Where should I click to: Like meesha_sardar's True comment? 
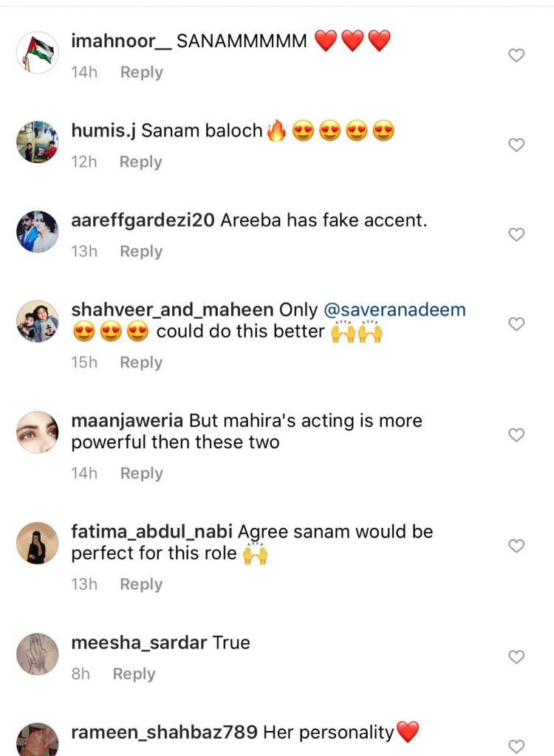pos(517,657)
